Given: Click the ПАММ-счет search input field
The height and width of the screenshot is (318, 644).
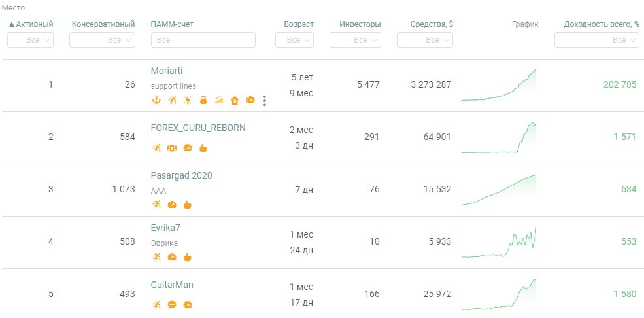Looking at the screenshot, I should tap(203, 40).
